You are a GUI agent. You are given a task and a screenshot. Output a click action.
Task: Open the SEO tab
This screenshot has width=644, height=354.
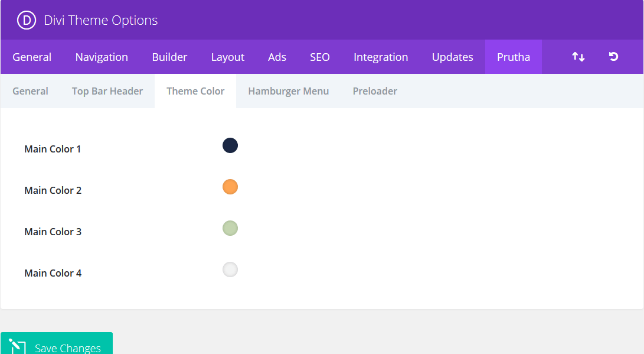tap(320, 57)
